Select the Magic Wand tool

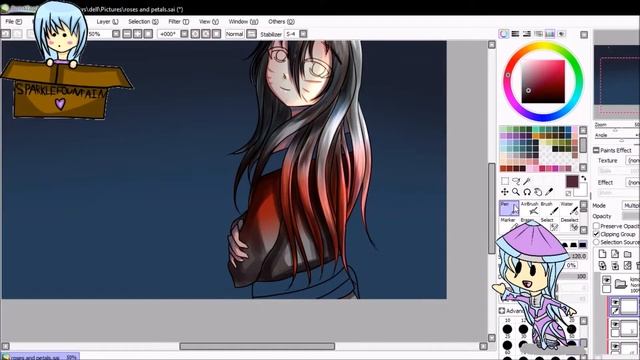pos(527,181)
